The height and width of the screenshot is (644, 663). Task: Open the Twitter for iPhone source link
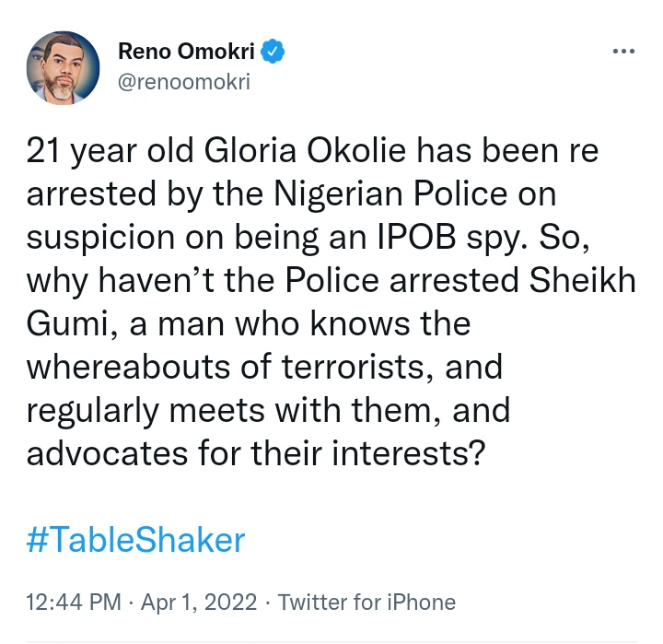(x=366, y=603)
